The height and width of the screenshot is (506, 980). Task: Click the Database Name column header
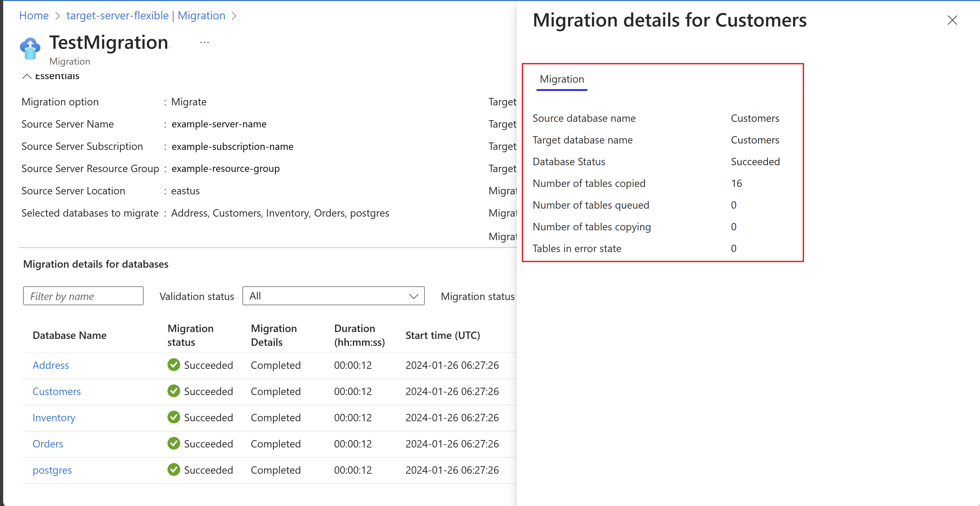point(70,335)
